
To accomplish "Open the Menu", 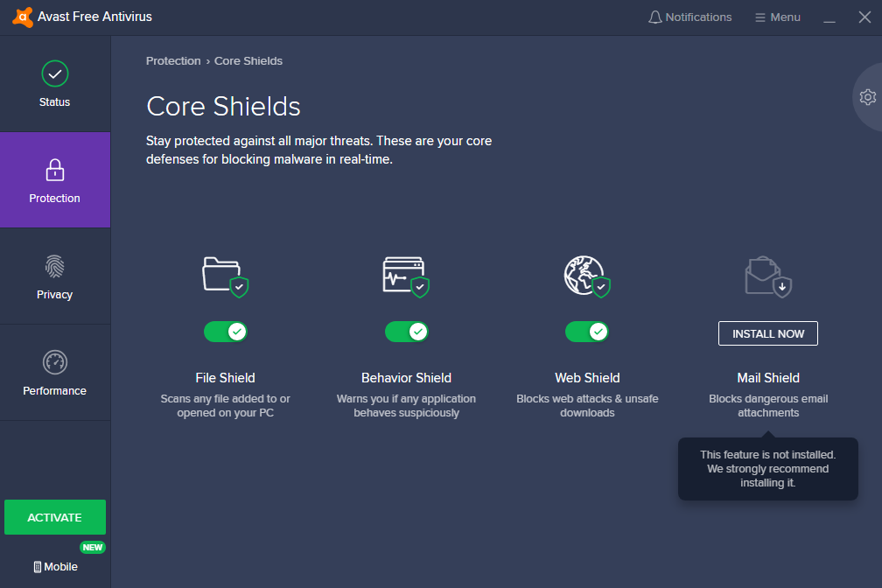I will click(777, 17).
